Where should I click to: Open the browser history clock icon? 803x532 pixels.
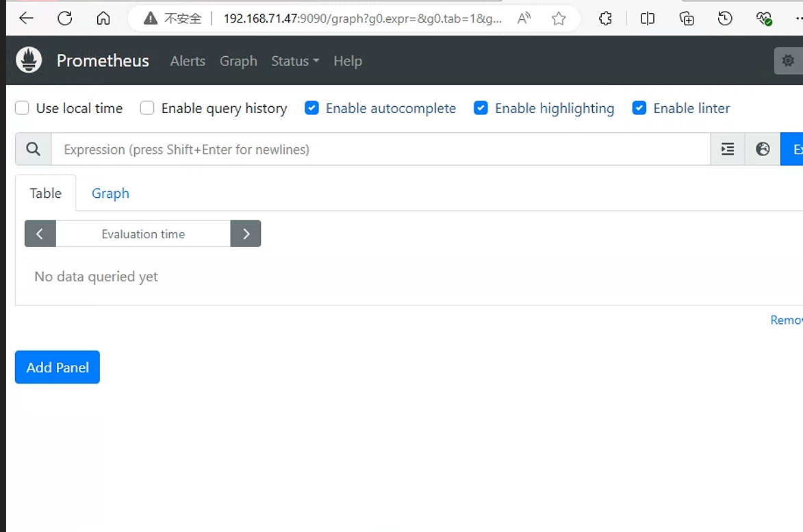[725, 19]
